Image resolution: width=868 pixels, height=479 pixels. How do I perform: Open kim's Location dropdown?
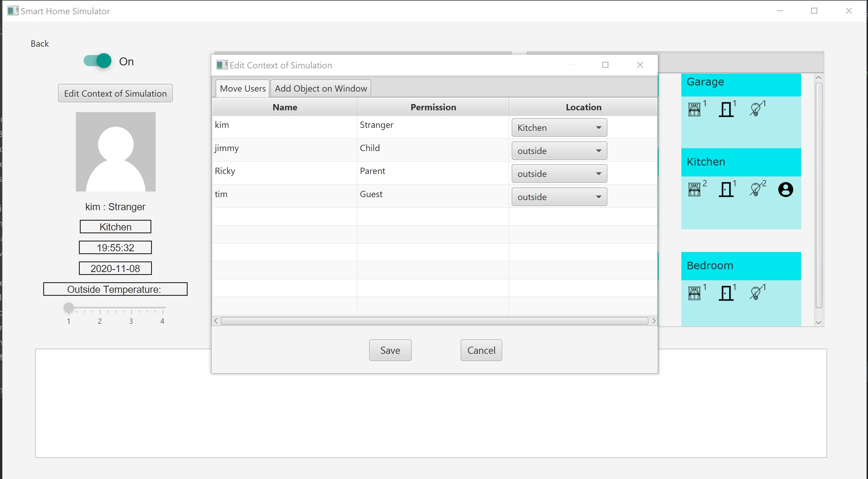559,128
